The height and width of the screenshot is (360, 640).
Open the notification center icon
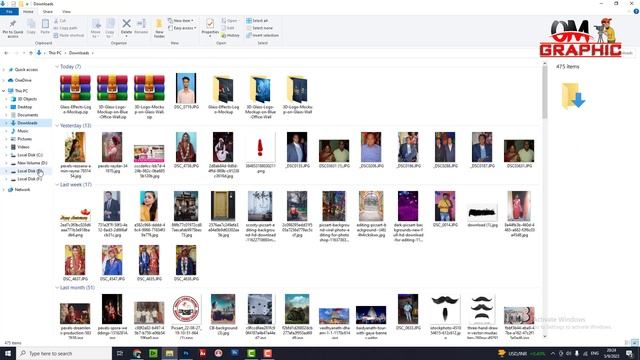(629, 353)
